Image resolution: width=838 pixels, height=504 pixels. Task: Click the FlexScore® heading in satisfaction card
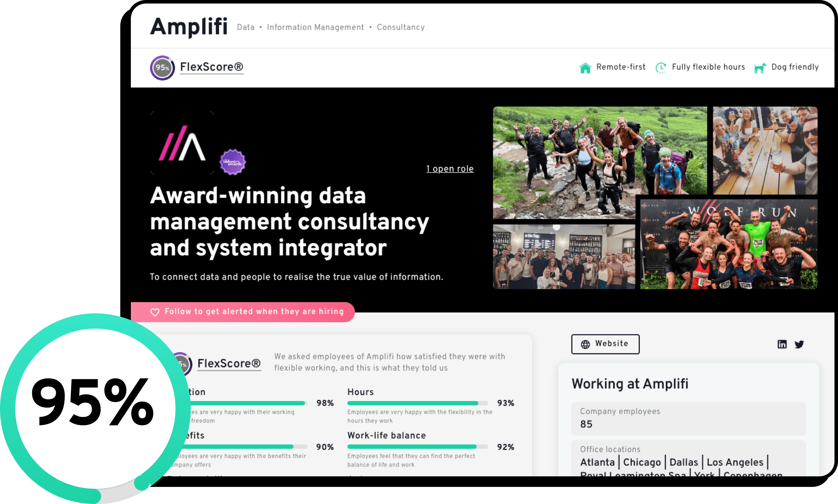229,363
